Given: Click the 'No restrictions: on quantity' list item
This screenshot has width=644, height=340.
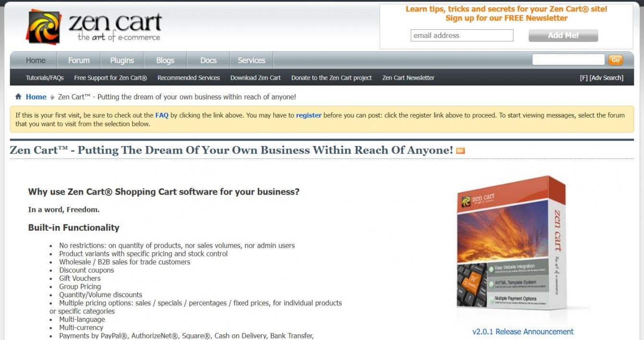Looking at the screenshot, I should (177, 245).
